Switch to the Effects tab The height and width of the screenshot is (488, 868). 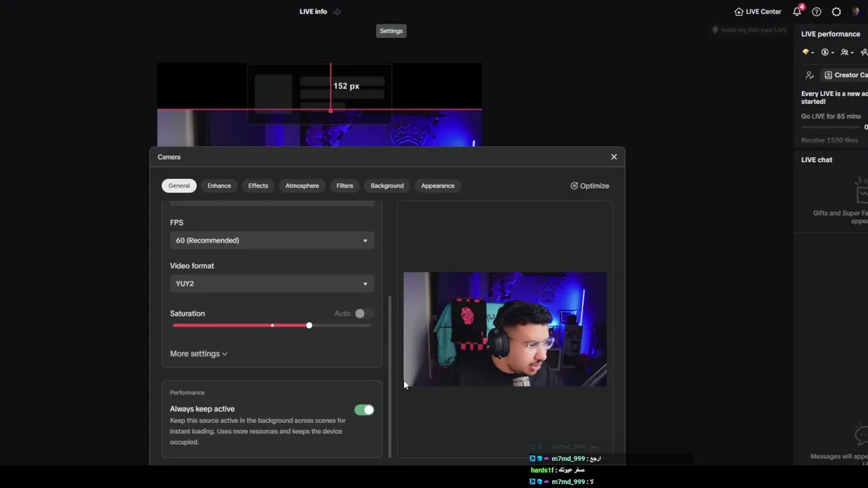258,186
